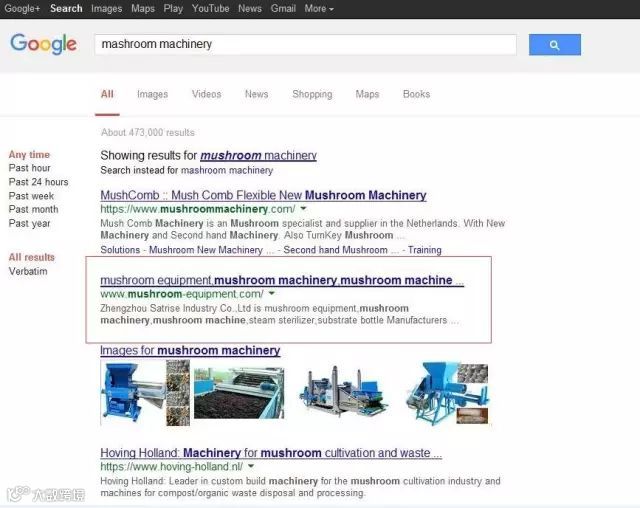The height and width of the screenshot is (508, 640).
Task: Switch to the Books search tab
Action: click(416, 94)
